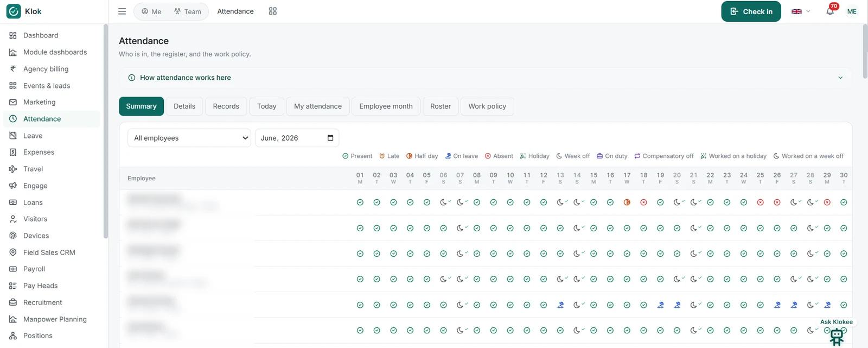
Task: Open the My attendance tab
Action: tap(318, 106)
